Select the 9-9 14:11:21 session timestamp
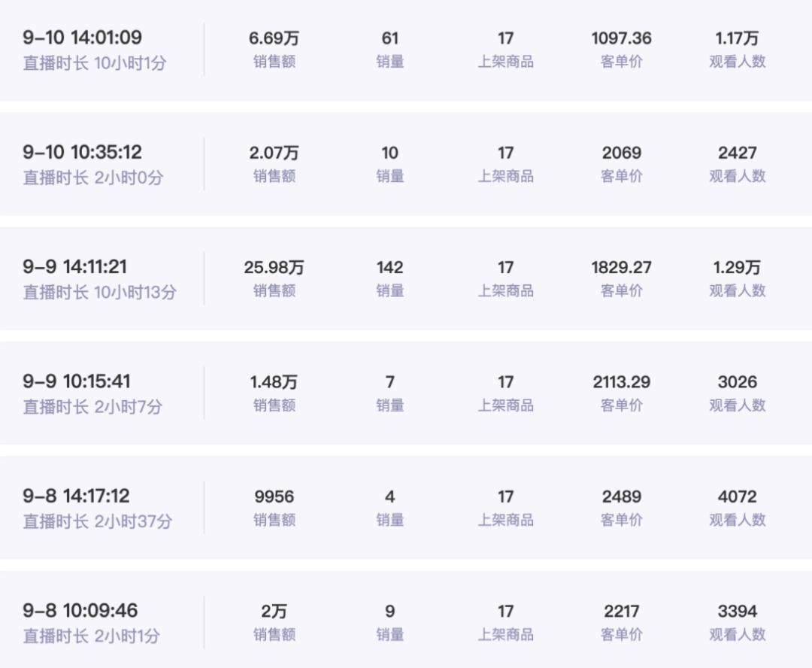The height and width of the screenshot is (668, 812). click(74, 267)
